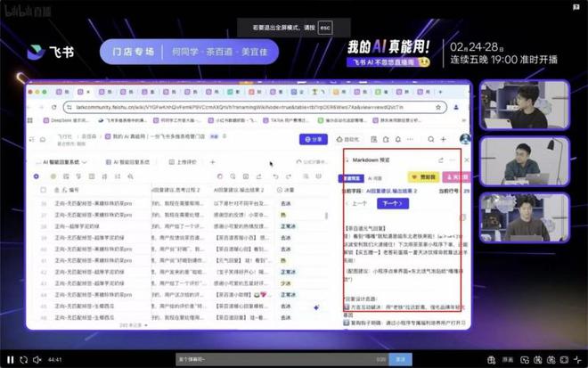Click the player's circular refresh icon
This screenshot has height=368, width=588.
point(24,360)
